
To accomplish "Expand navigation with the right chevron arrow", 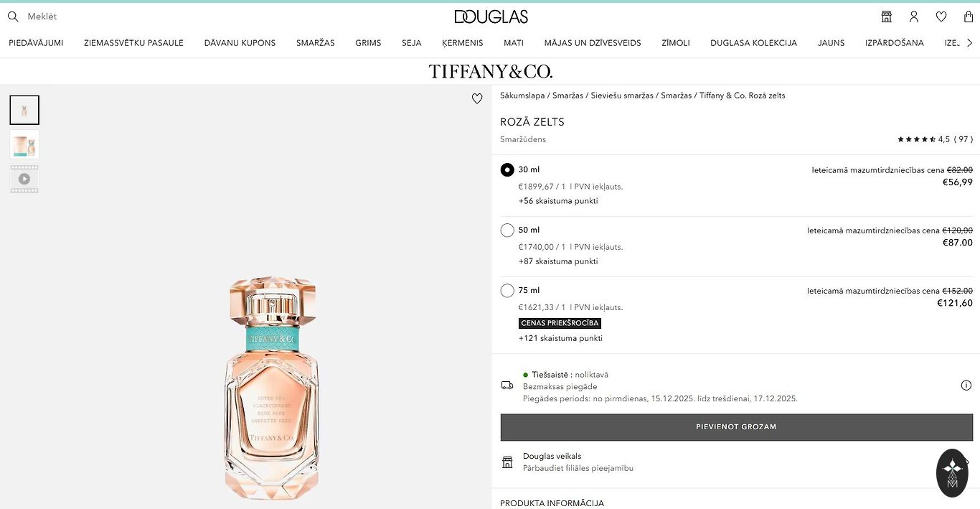I will (x=970, y=43).
